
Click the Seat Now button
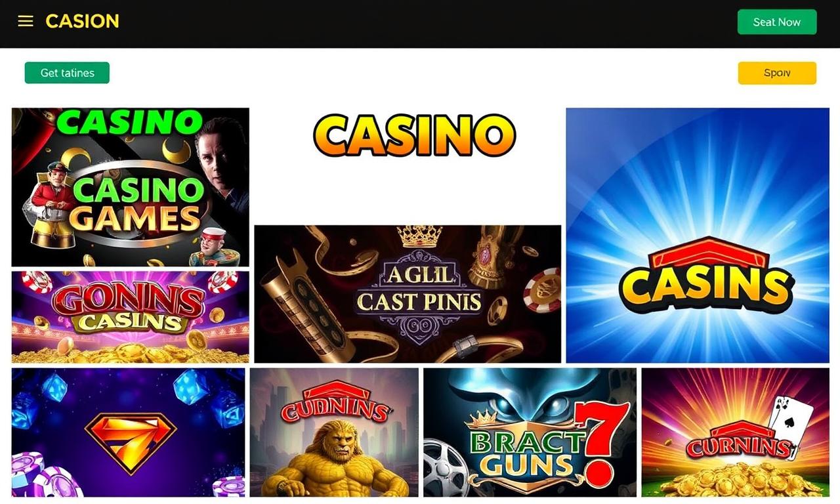(x=777, y=22)
